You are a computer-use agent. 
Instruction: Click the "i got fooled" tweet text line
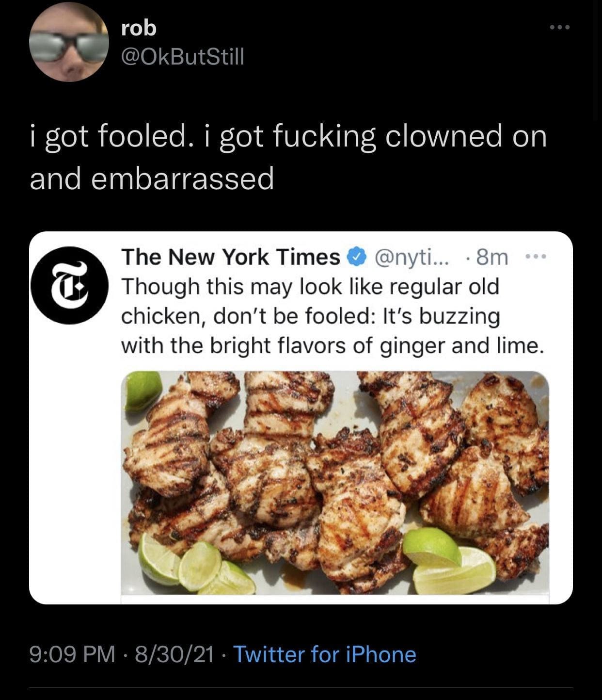pos(288,136)
